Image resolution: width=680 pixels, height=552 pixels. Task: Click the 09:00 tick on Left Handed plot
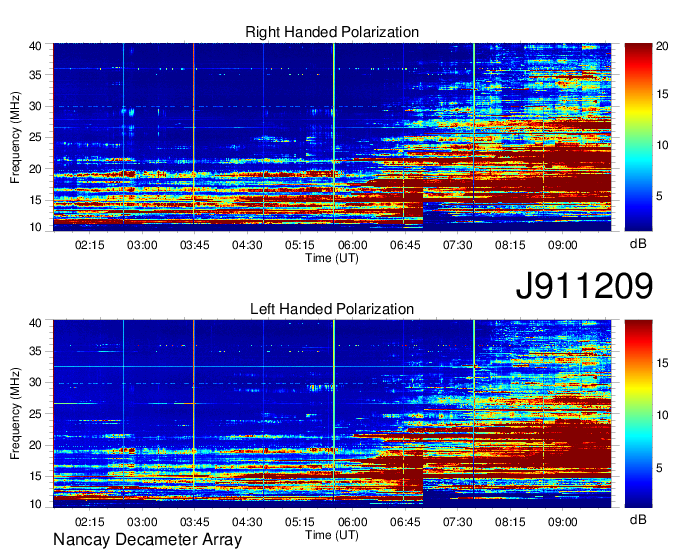click(x=562, y=522)
